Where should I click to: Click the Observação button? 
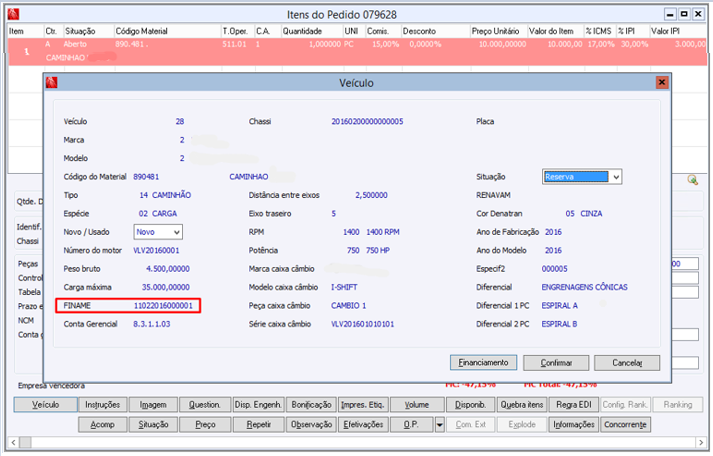[311, 425]
